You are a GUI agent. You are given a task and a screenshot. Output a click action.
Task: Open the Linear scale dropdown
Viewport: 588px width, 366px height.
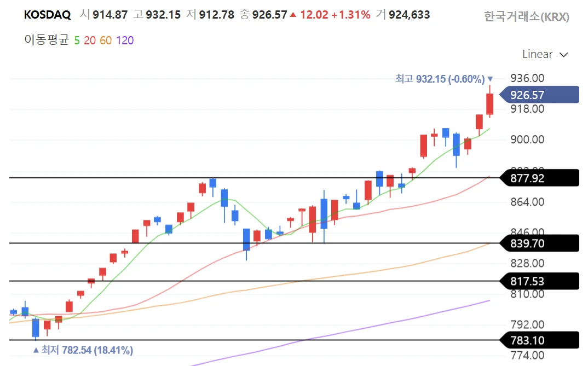tap(538, 54)
